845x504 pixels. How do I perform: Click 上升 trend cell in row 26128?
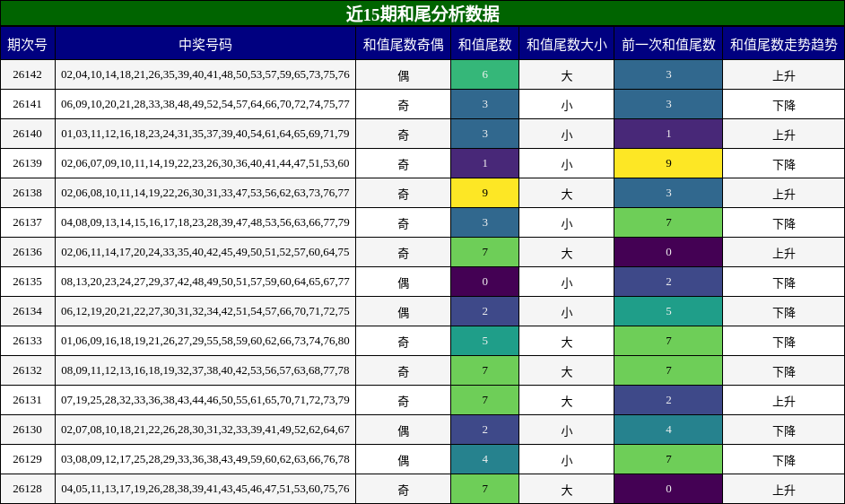click(x=784, y=491)
